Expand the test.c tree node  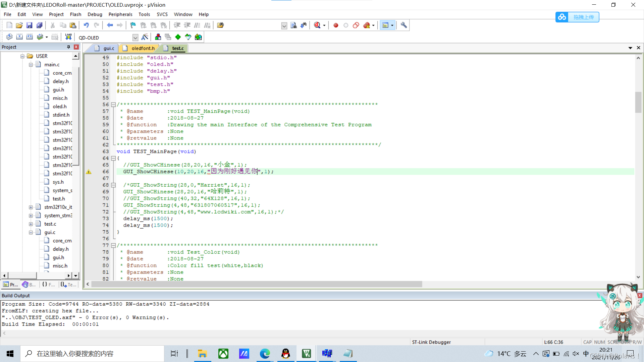[31, 224]
